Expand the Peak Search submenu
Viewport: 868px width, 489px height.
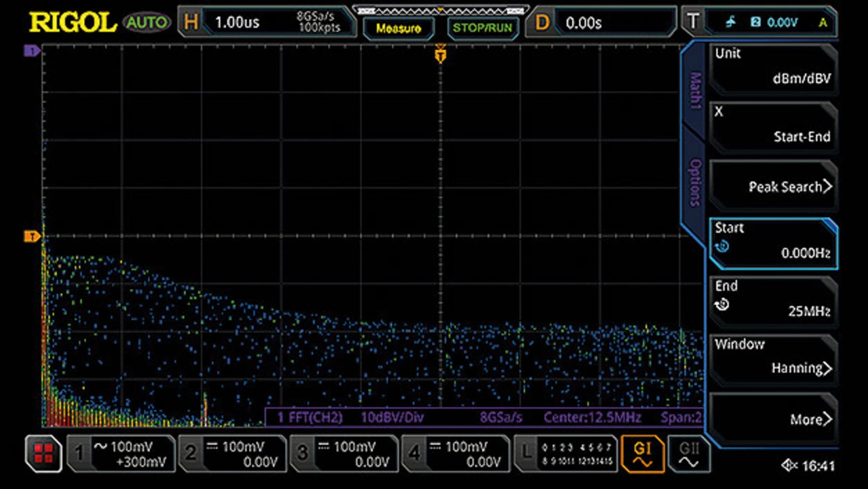pyautogui.click(x=773, y=187)
